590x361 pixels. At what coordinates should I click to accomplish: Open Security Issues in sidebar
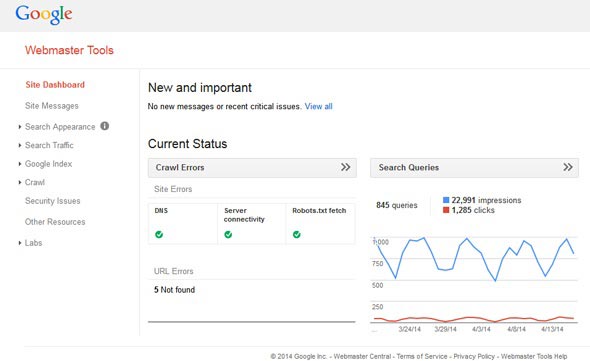click(x=52, y=201)
